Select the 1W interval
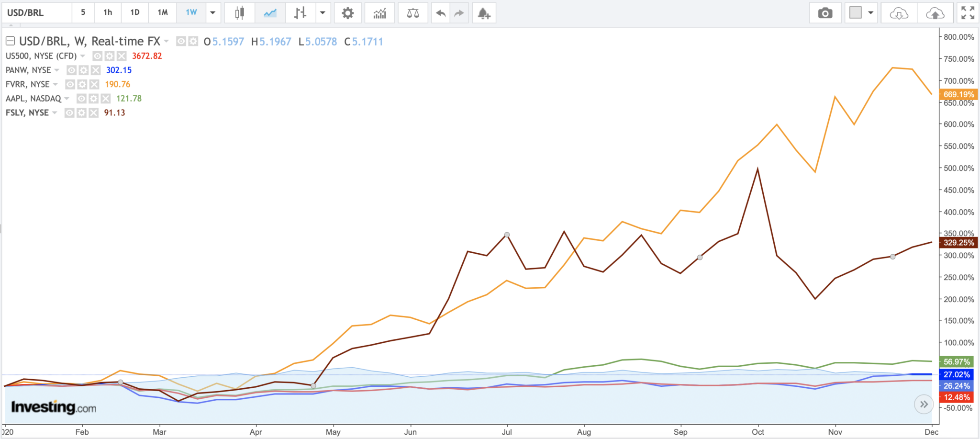The height and width of the screenshot is (439, 980). (x=191, y=13)
